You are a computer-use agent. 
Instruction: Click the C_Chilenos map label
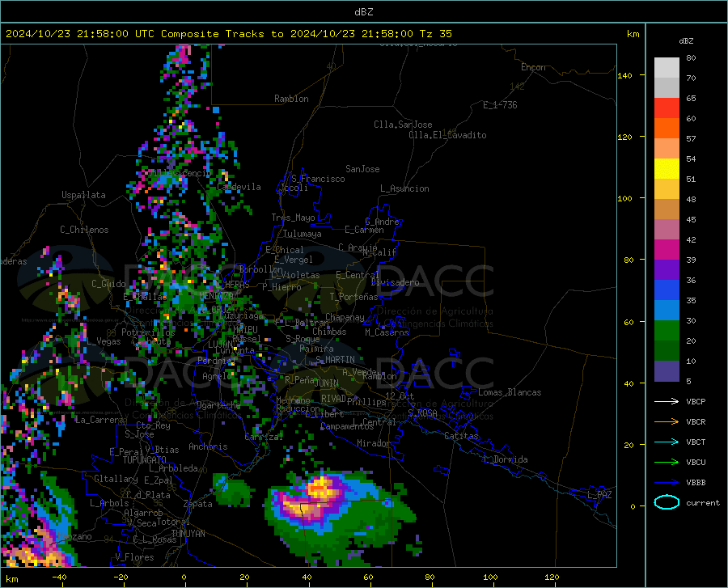click(84, 230)
